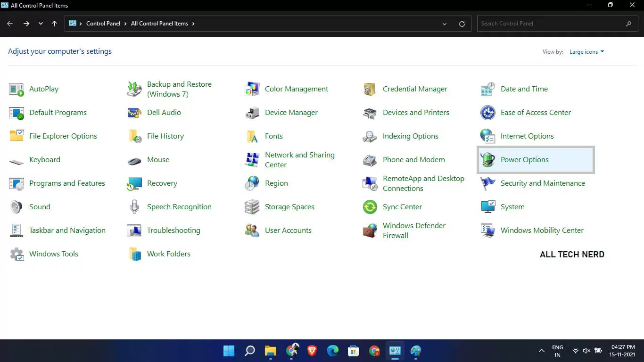This screenshot has height=362, width=644.
Task: Click the search magnifier icon in box
Action: coord(628,24)
